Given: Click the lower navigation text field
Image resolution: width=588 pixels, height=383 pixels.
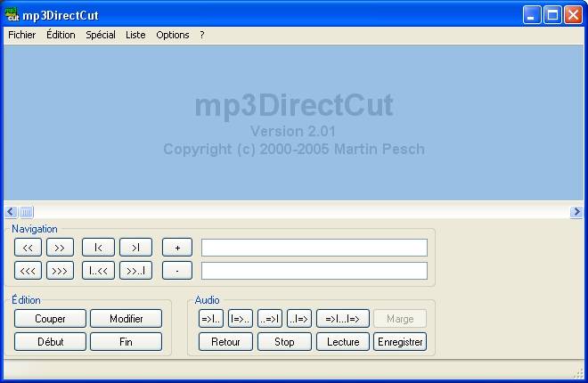Looking at the screenshot, I should (x=314, y=271).
